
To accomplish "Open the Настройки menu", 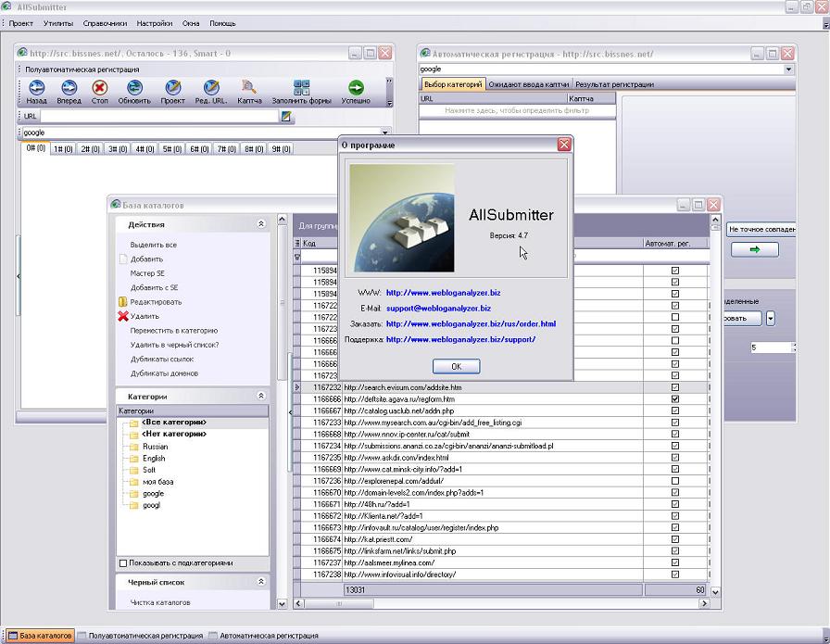I will 155,23.
